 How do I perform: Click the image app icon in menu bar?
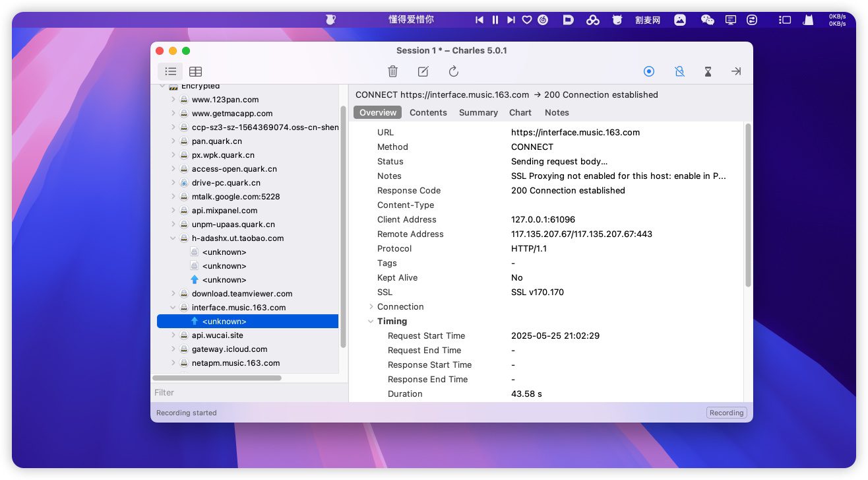pos(680,20)
